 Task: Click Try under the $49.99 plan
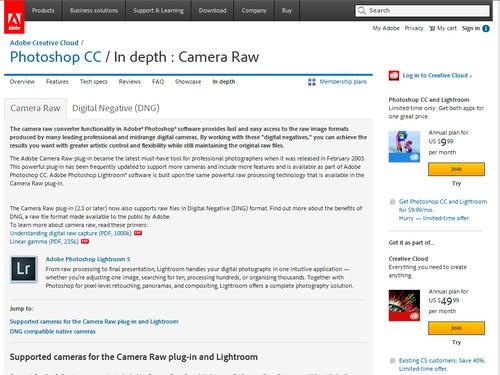456,342
